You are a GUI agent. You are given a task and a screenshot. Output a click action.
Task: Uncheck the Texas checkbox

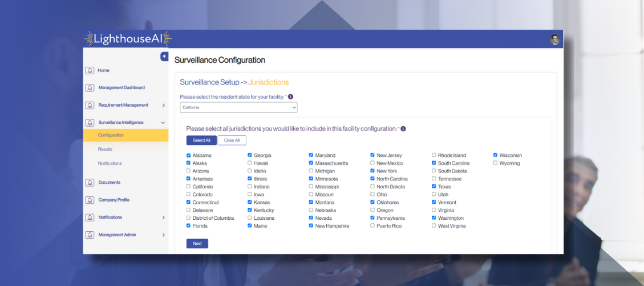point(434,187)
